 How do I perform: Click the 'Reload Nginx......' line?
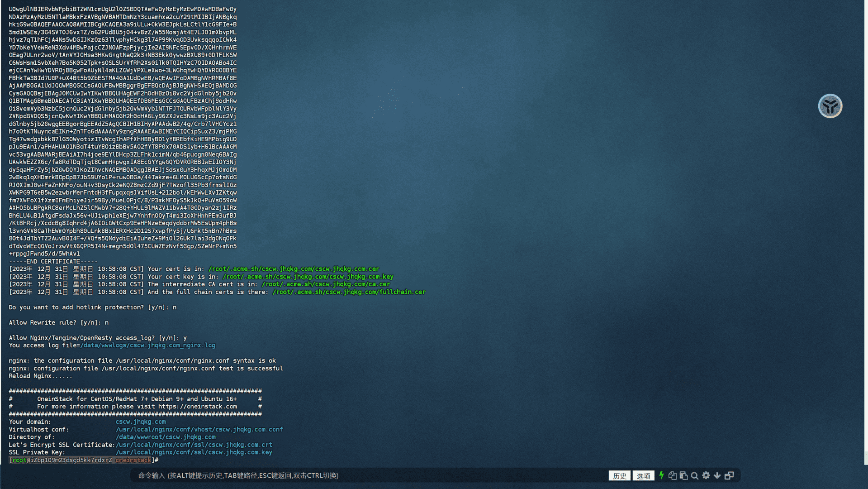pos(40,376)
